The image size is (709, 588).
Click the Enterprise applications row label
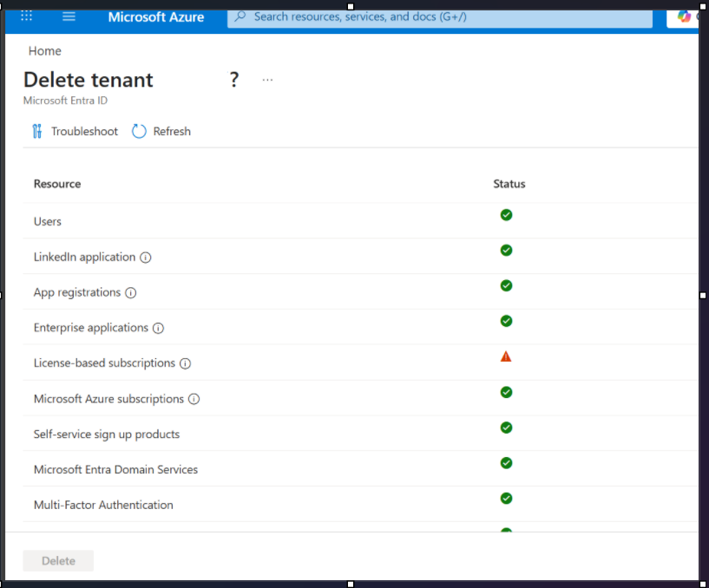click(x=91, y=328)
